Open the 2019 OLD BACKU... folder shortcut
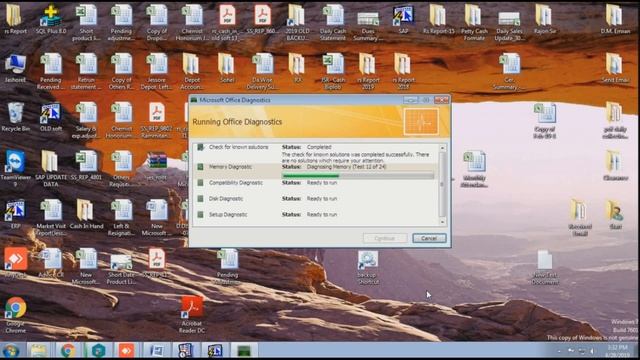640x360 pixels. pos(298,22)
